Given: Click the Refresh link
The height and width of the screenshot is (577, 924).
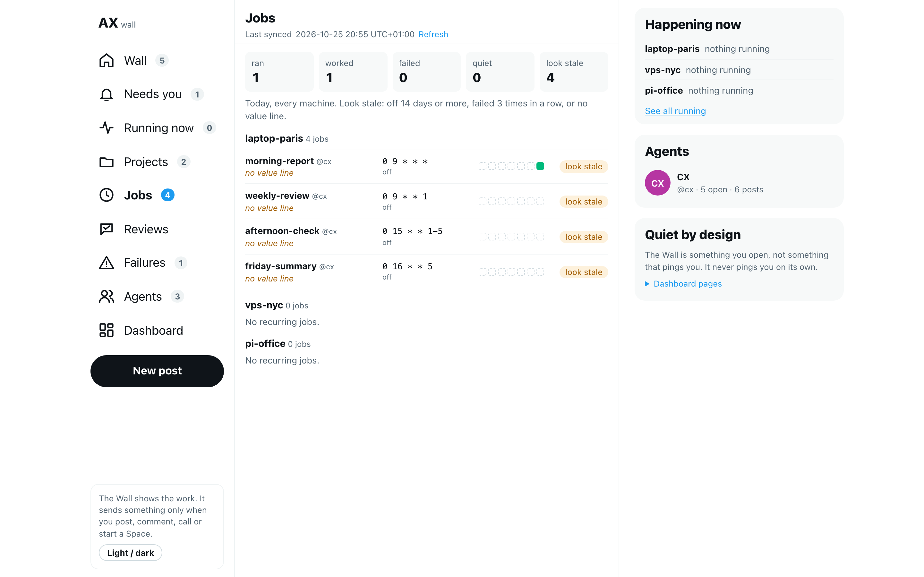Looking at the screenshot, I should click(x=433, y=34).
